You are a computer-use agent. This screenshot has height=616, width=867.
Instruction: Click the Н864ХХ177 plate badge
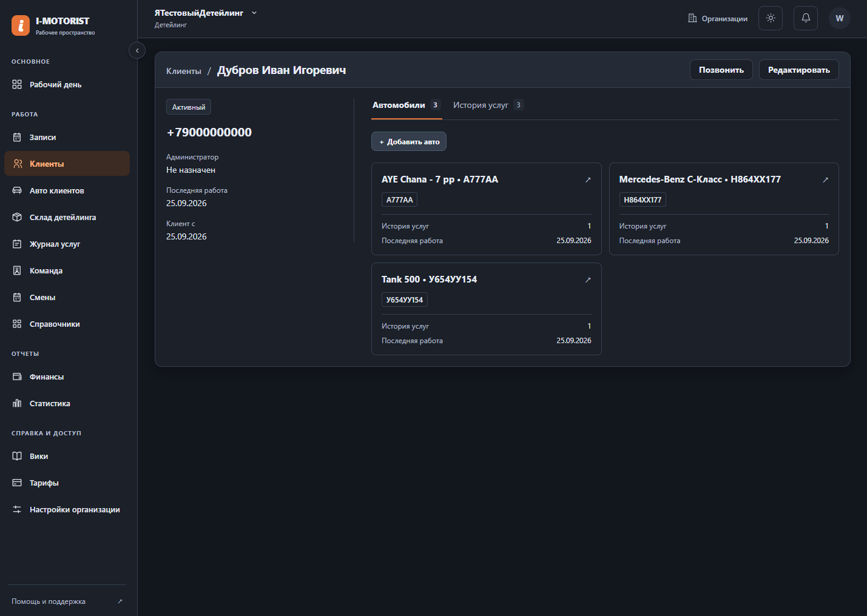tap(643, 199)
